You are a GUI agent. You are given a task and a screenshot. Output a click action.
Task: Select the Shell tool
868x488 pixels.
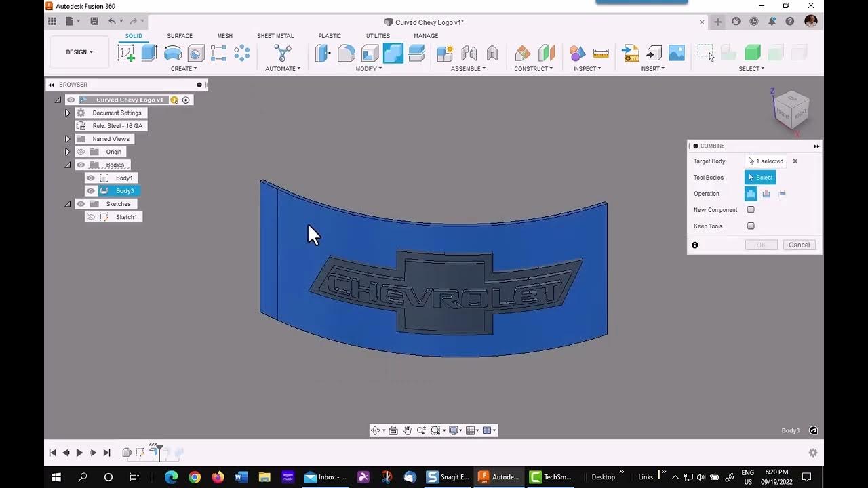(x=370, y=53)
